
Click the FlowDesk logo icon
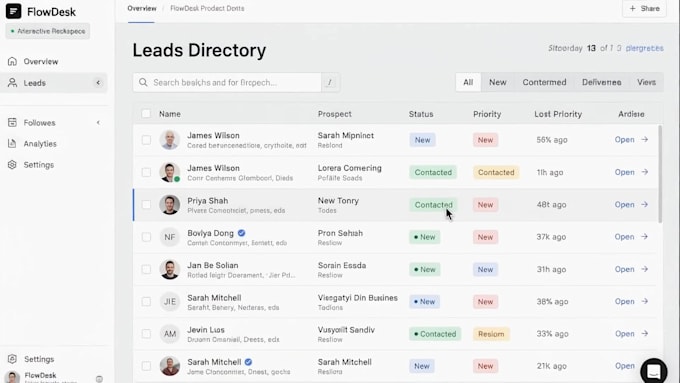coord(13,11)
